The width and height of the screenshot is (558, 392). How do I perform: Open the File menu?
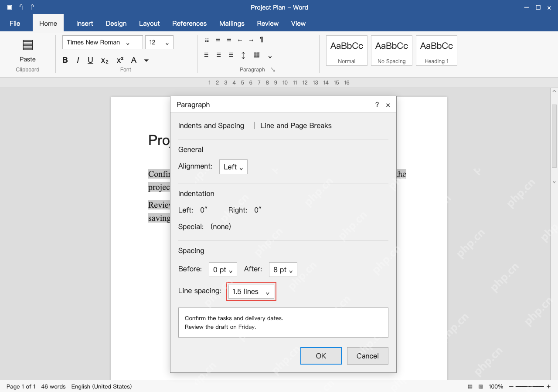pyautogui.click(x=15, y=24)
